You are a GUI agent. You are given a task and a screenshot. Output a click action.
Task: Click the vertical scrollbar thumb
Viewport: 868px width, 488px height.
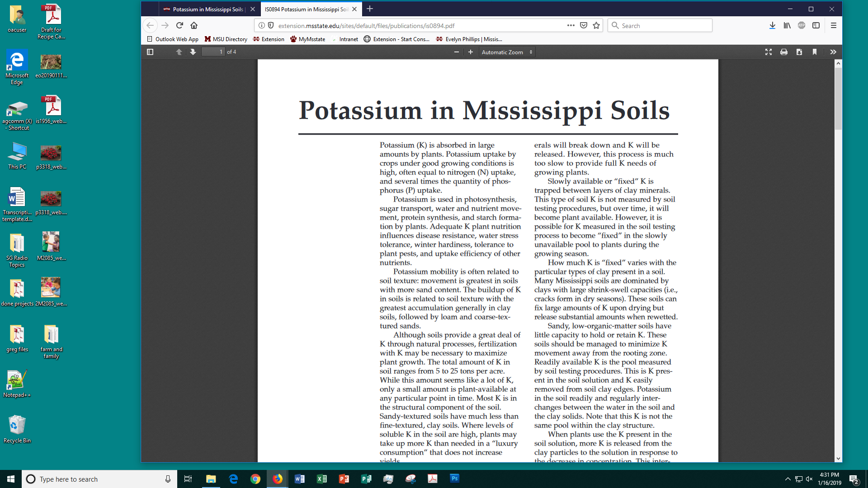838,99
